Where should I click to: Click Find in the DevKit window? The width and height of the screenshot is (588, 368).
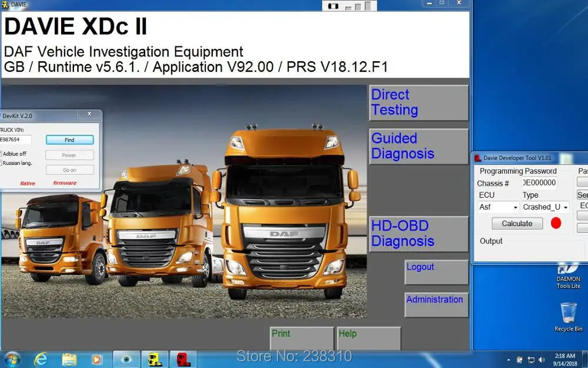pyautogui.click(x=70, y=140)
